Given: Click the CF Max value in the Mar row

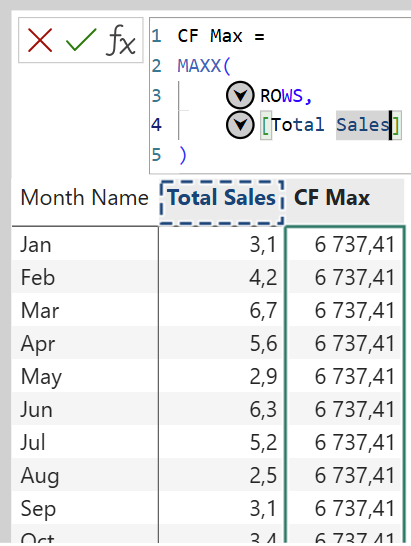Looking at the screenshot, I should 355,311.
